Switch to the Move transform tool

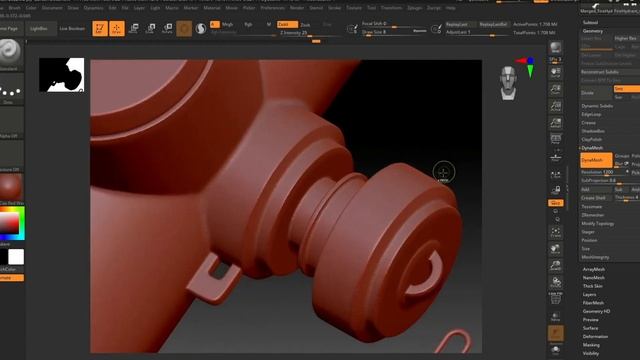(x=133, y=28)
